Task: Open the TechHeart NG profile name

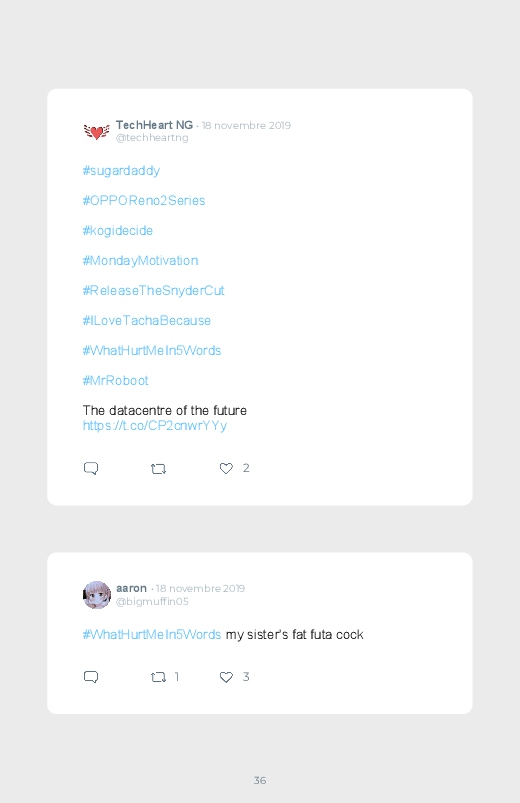Action: (x=154, y=125)
